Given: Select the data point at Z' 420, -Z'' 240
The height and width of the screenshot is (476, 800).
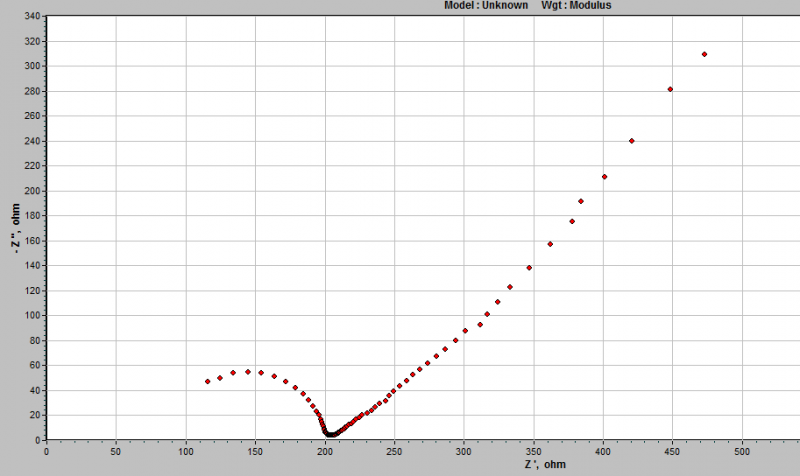Looking at the screenshot, I should [x=632, y=141].
